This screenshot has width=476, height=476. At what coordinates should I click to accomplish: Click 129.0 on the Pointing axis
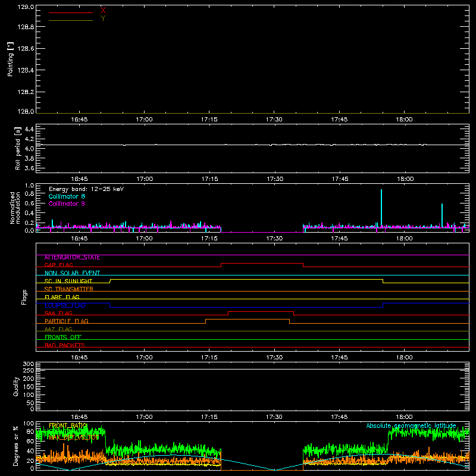click(26, 7)
